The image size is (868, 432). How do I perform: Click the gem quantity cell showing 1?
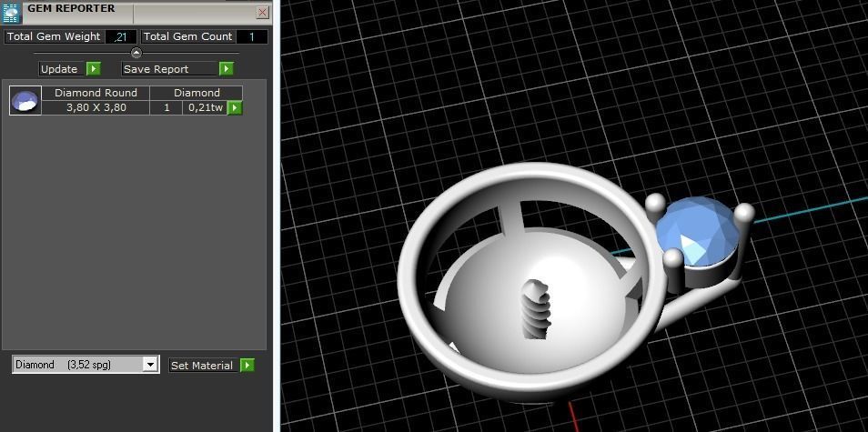tap(167, 108)
